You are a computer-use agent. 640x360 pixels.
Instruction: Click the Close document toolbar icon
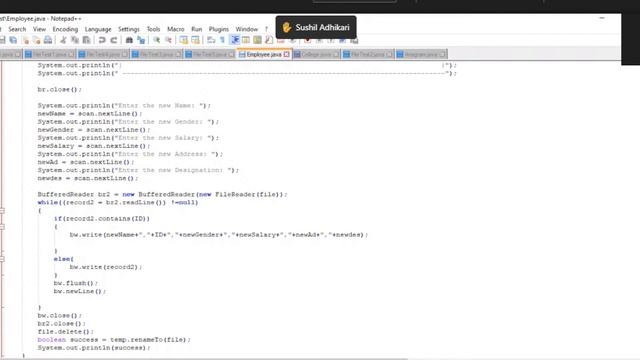click(26, 40)
